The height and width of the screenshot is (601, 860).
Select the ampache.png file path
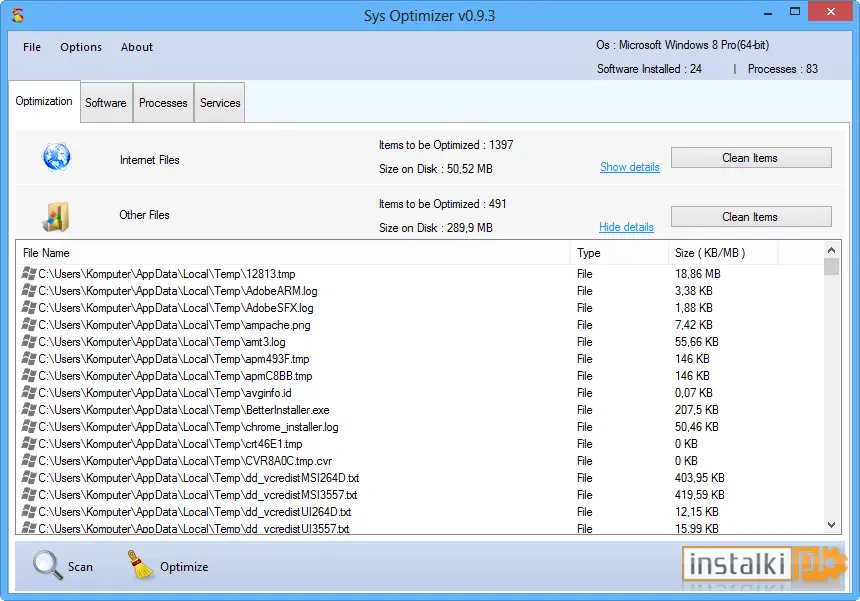pos(174,325)
